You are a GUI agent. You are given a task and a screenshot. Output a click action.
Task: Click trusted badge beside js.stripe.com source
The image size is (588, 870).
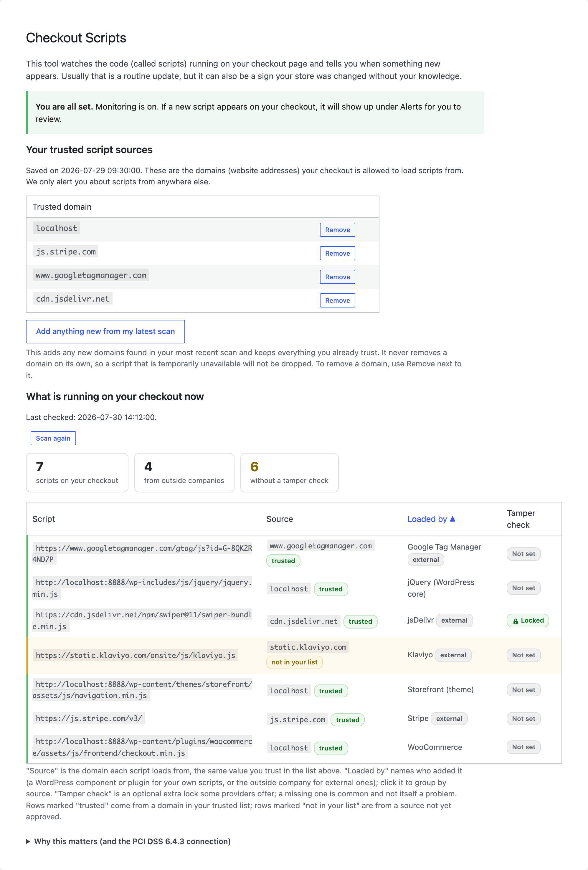(348, 720)
